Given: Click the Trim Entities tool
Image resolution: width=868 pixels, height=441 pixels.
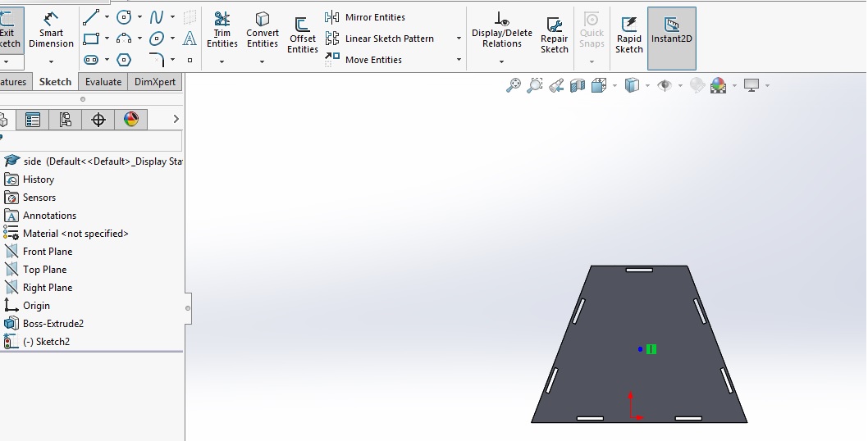Looking at the screenshot, I should tap(222, 30).
